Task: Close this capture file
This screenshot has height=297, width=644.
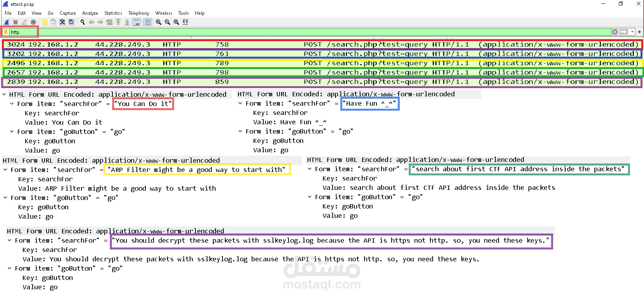Action: (x=62, y=22)
